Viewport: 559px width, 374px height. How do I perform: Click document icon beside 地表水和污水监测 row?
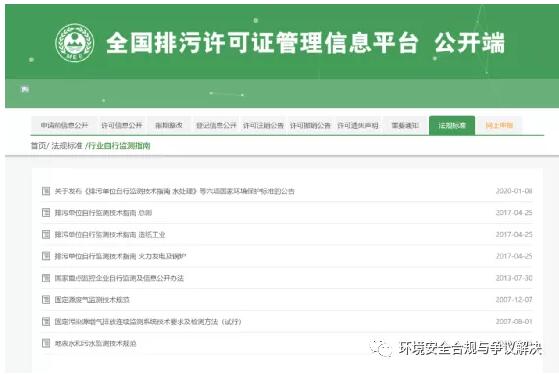click(x=46, y=343)
